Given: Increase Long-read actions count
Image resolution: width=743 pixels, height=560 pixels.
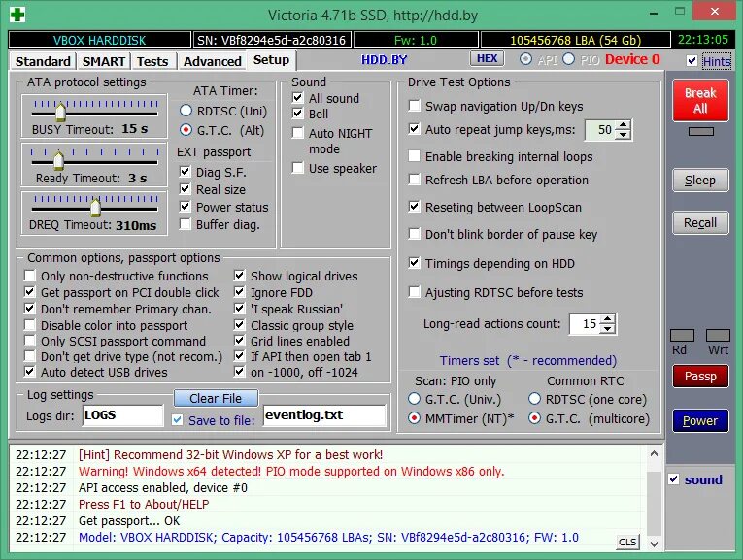Looking at the screenshot, I should pyautogui.click(x=608, y=319).
